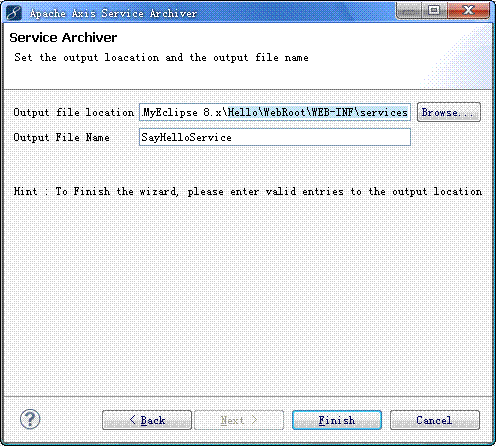The image size is (496, 446).
Task: Click the 'Set the output loacation' subtitle text
Action: [161, 57]
